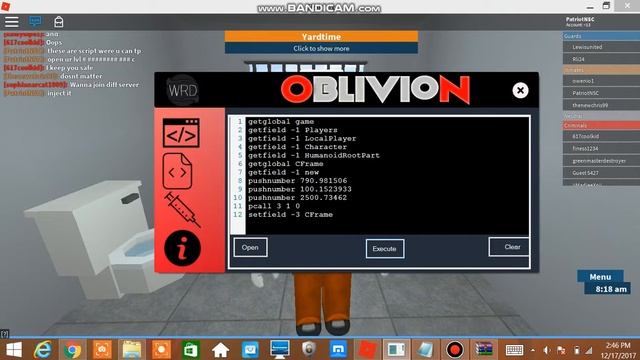
Task: Close the Oblivion window with X
Action: click(x=520, y=90)
